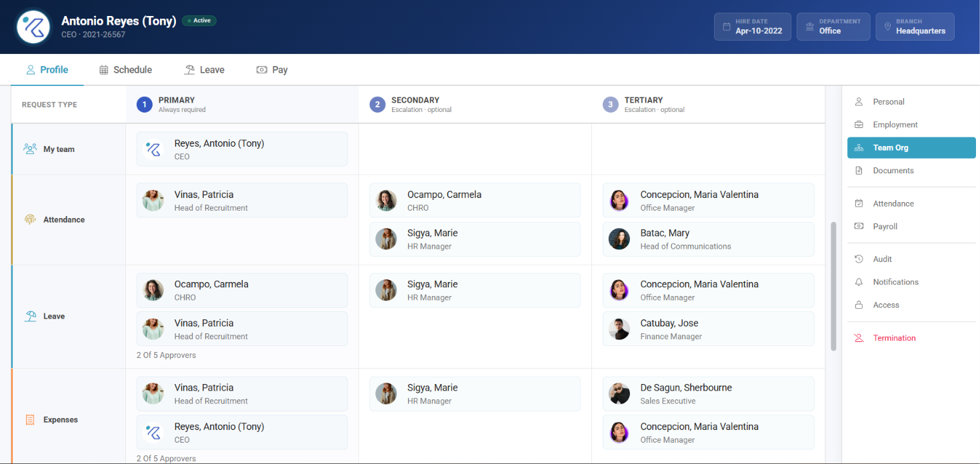Screen dimensions: 980x464
Task: Click the My team group icon
Action: pyautogui.click(x=30, y=149)
